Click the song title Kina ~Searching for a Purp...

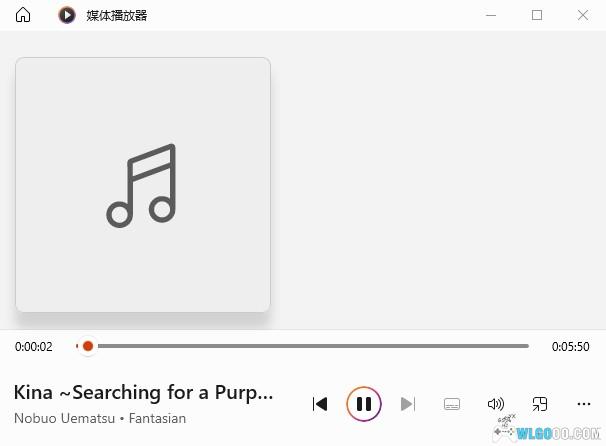143,393
